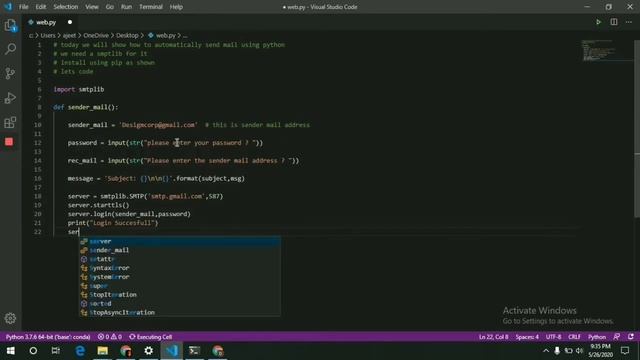This screenshot has width=640, height=360.
Task: Choose 'server' autocomplete suggestion
Action: [180, 241]
